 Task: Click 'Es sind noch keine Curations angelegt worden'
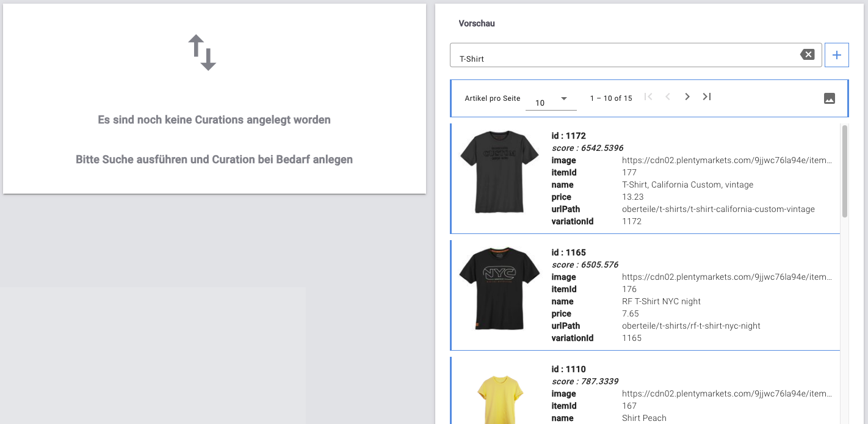[x=214, y=120]
